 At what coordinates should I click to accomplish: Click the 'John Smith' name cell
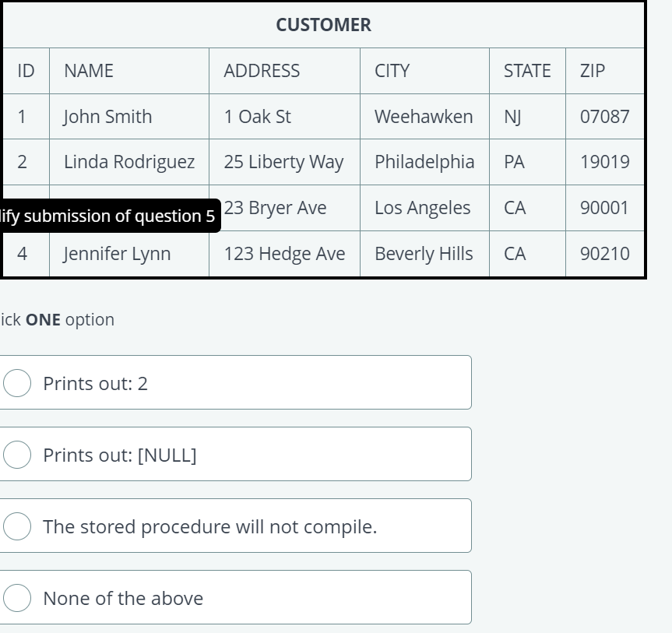(129, 117)
